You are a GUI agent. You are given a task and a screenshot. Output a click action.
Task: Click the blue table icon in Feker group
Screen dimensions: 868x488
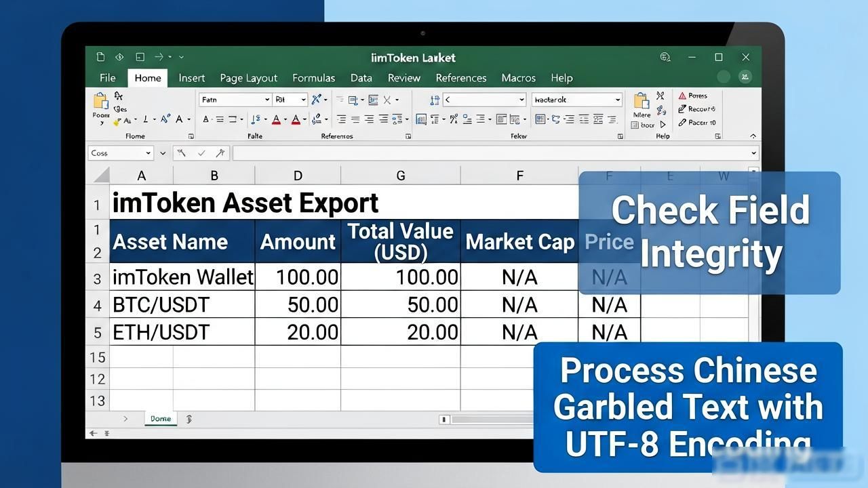click(540, 119)
